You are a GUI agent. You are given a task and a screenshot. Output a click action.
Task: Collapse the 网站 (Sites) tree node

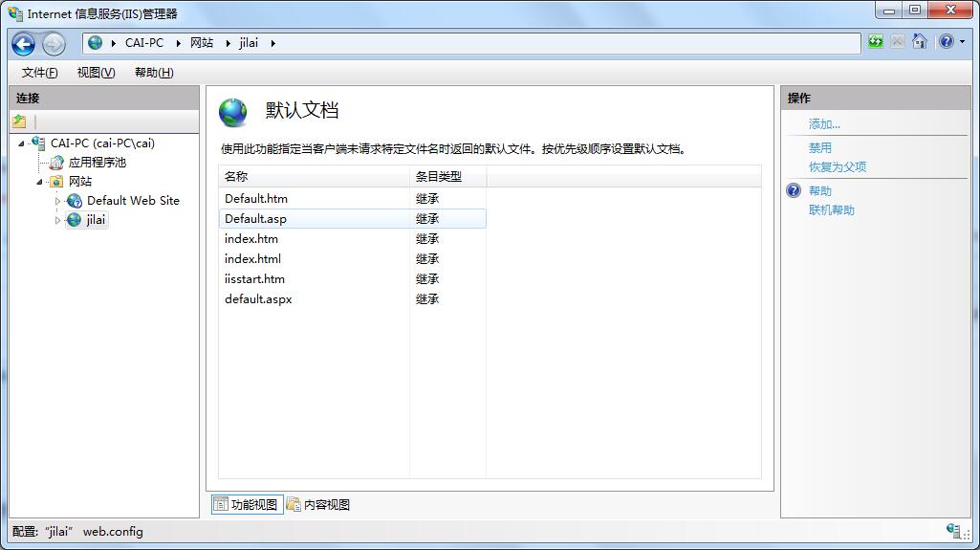point(40,182)
